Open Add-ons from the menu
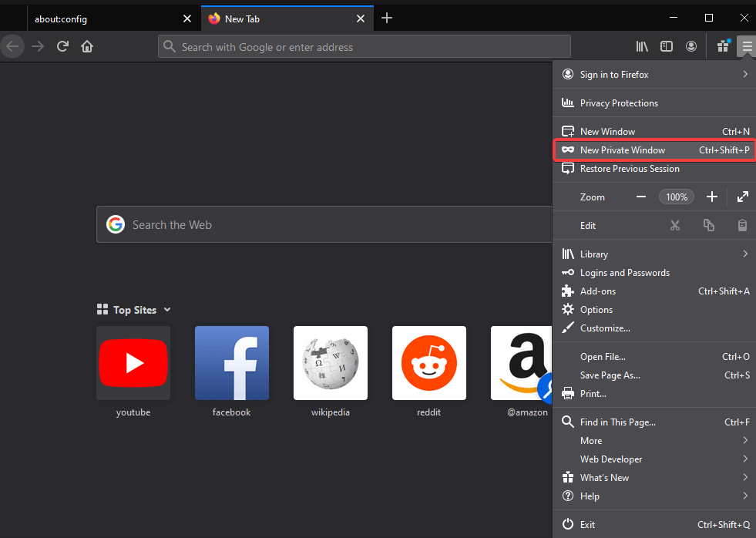Viewport: 756px width, 538px height. 654,291
